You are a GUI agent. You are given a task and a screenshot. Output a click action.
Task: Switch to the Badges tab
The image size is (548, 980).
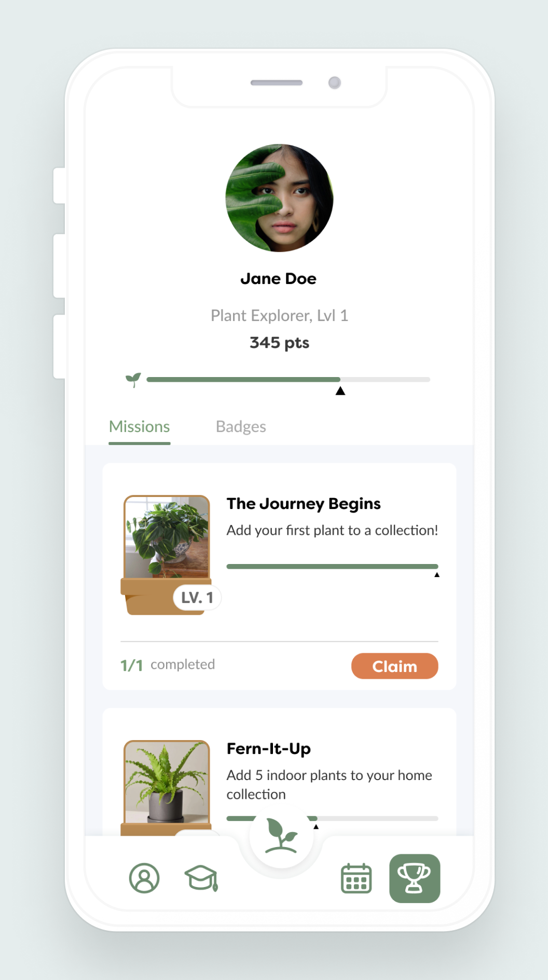pyautogui.click(x=241, y=426)
